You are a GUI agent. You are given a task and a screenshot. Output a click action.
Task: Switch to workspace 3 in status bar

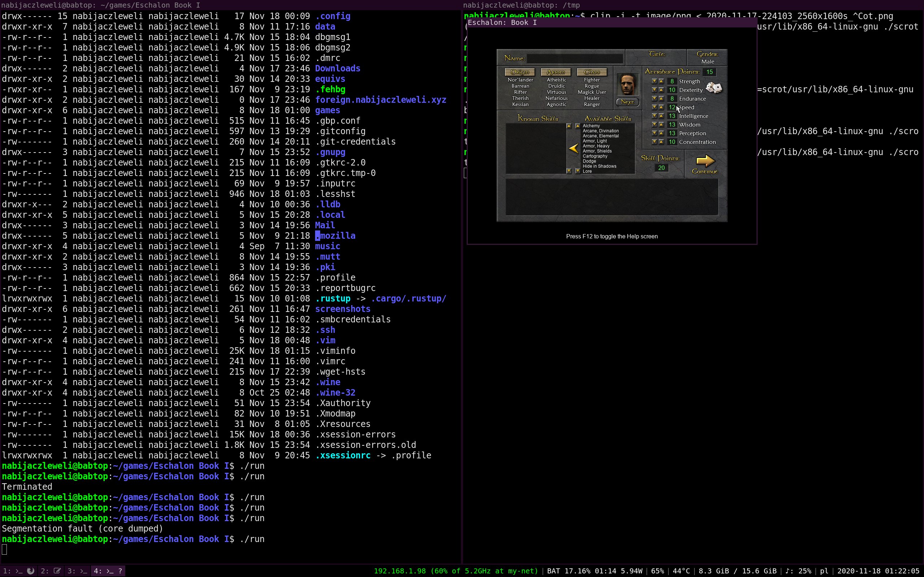pos(77,571)
